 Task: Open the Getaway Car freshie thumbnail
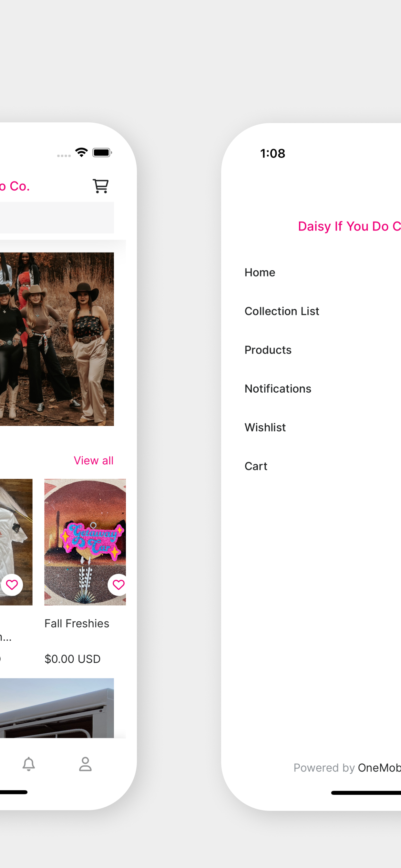(85, 542)
